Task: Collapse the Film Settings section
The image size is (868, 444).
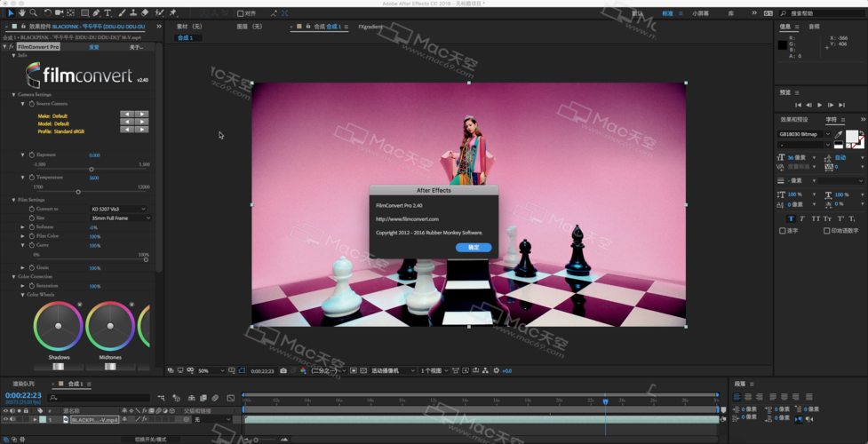Action: (14, 200)
